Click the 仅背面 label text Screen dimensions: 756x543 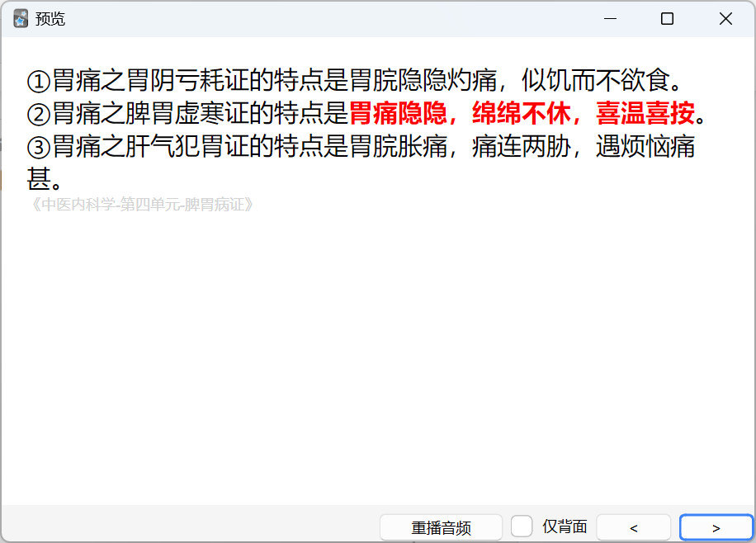(565, 526)
